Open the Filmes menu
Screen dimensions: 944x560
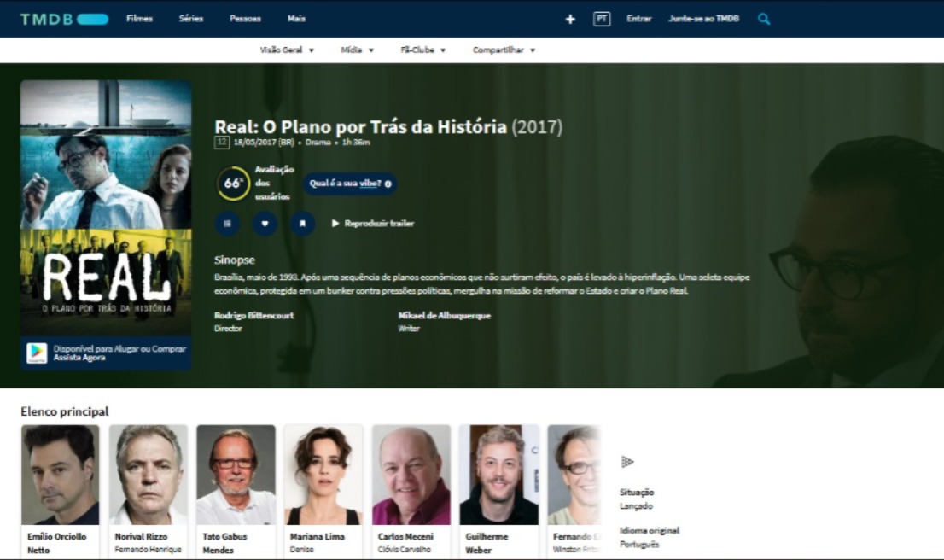(140, 19)
